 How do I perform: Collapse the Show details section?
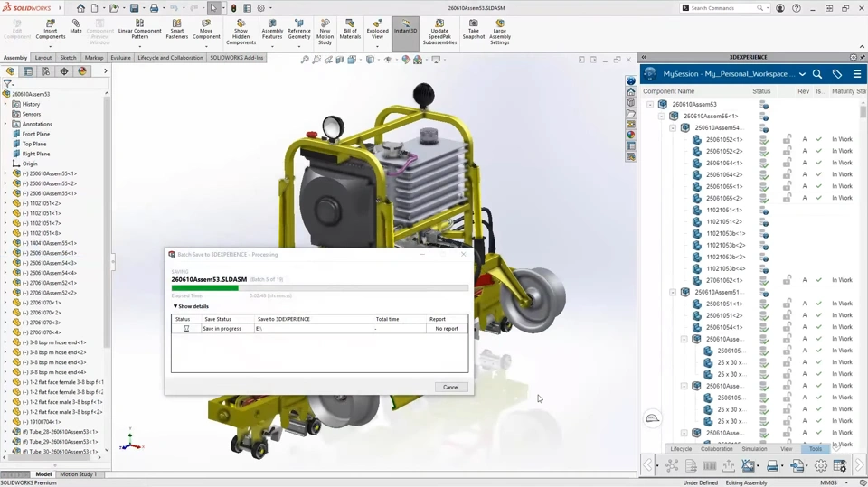point(191,306)
